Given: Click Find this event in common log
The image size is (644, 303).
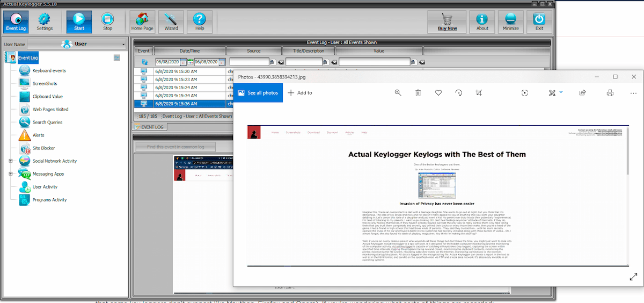Looking at the screenshot, I should click(175, 147).
